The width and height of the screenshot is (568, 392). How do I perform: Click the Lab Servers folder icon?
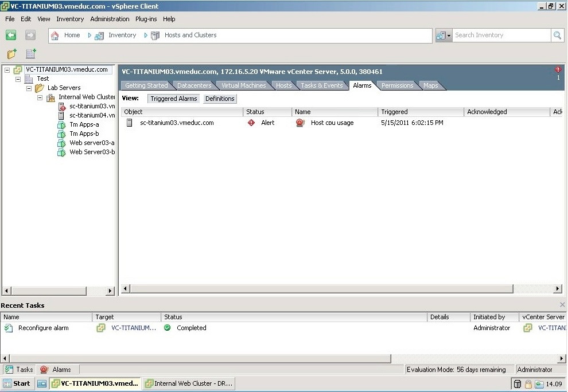pos(40,88)
